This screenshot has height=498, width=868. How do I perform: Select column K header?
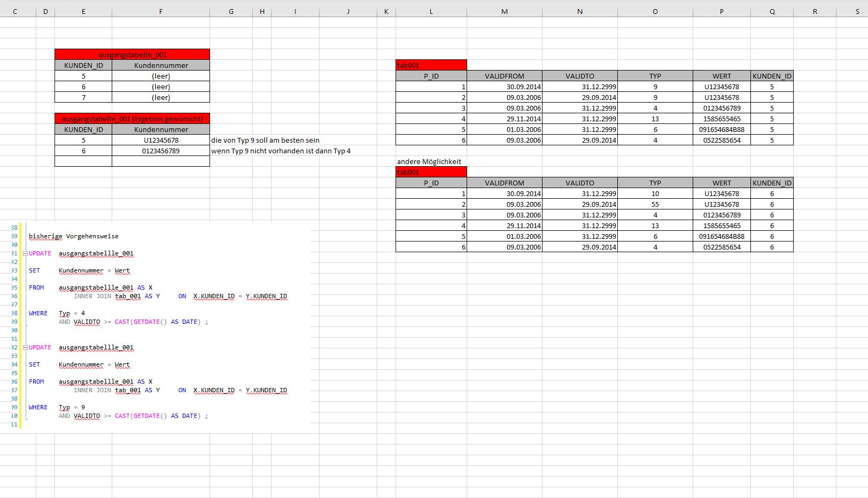tap(386, 11)
